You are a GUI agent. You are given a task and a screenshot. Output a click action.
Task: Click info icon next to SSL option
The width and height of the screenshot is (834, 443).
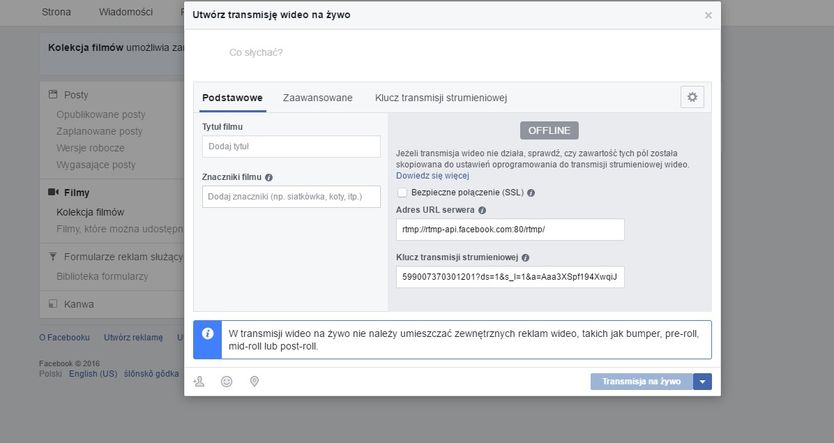coord(531,193)
